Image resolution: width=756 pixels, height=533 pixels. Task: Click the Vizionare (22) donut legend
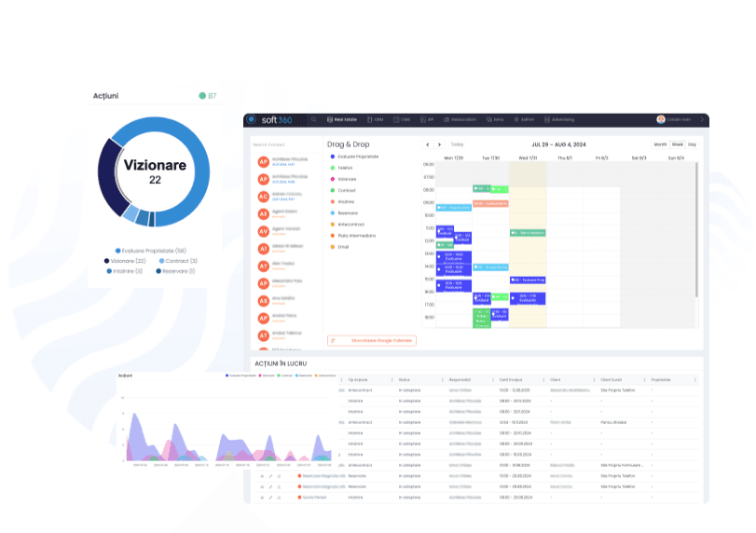pyautogui.click(x=125, y=261)
